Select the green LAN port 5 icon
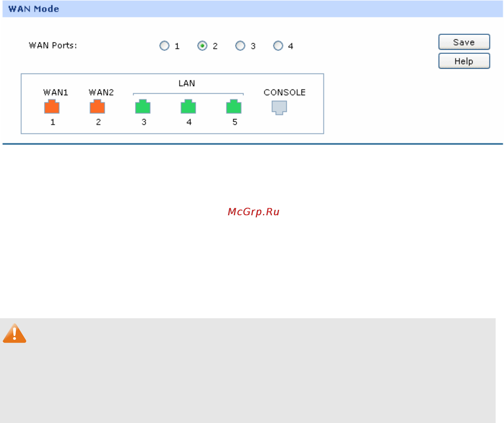 234,106
